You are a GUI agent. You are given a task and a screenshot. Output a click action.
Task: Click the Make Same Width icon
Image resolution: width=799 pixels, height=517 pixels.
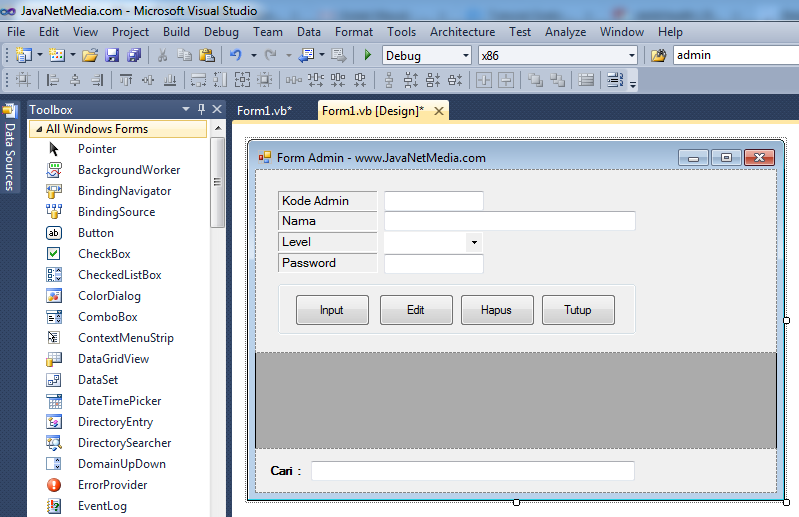click(198, 80)
